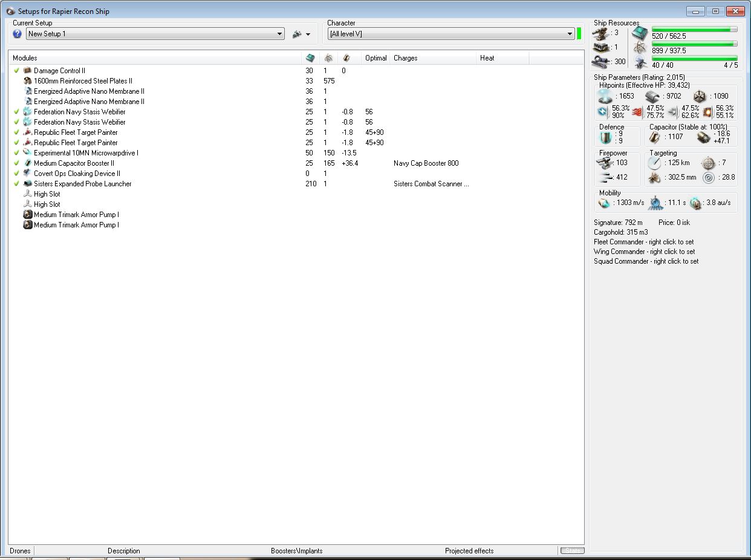Image resolution: width=751 pixels, height=560 pixels.
Task: Click the drone bandwidth bar 40 / 40
Action: tap(694, 58)
